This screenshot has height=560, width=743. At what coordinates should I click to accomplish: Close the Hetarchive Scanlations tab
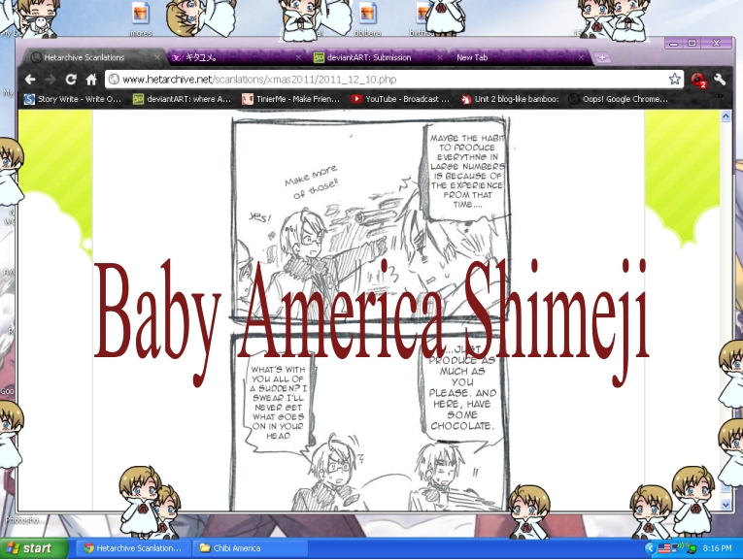click(x=156, y=57)
